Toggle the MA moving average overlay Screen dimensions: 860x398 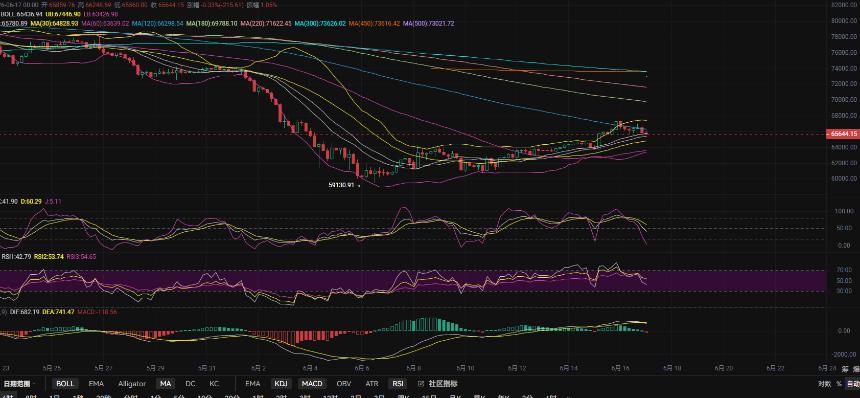pyautogui.click(x=165, y=384)
